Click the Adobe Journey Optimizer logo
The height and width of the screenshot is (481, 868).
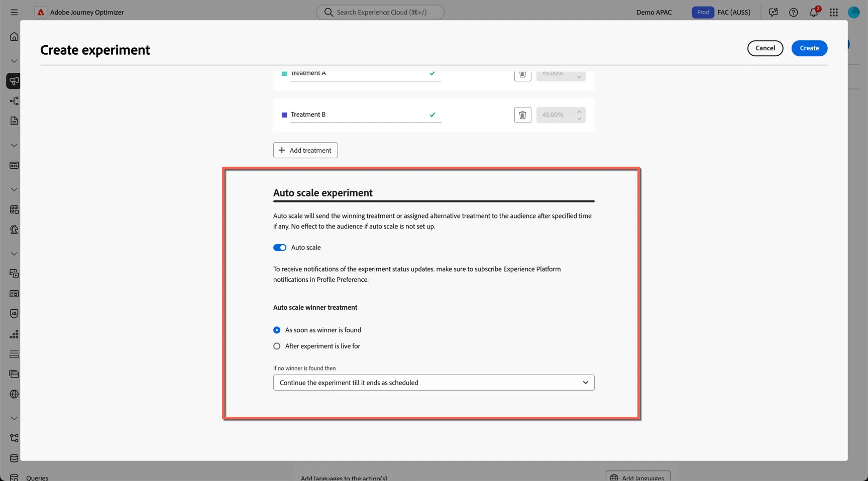point(41,12)
